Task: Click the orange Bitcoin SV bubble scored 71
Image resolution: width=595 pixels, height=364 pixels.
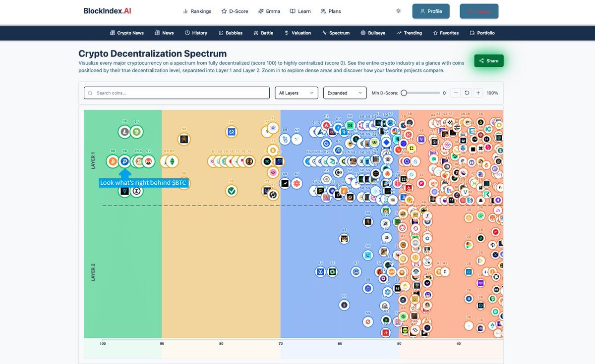Action: click(273, 150)
